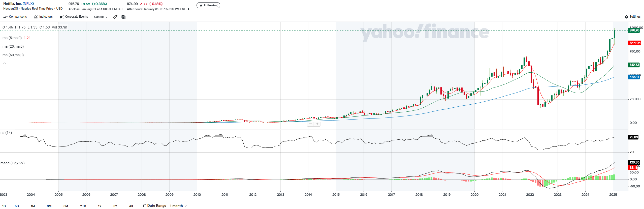
Task: Click the 486.17 blue MA price tag
Action: coord(634,77)
